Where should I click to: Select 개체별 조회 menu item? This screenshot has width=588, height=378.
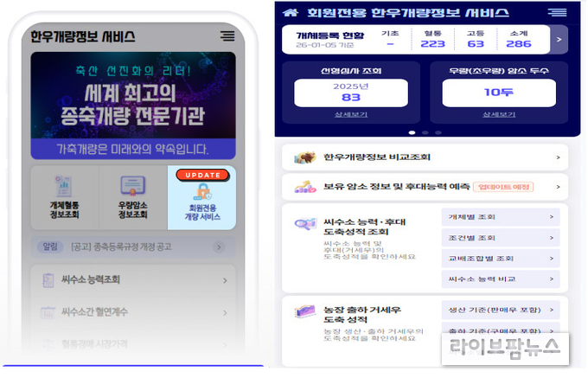pos(501,217)
